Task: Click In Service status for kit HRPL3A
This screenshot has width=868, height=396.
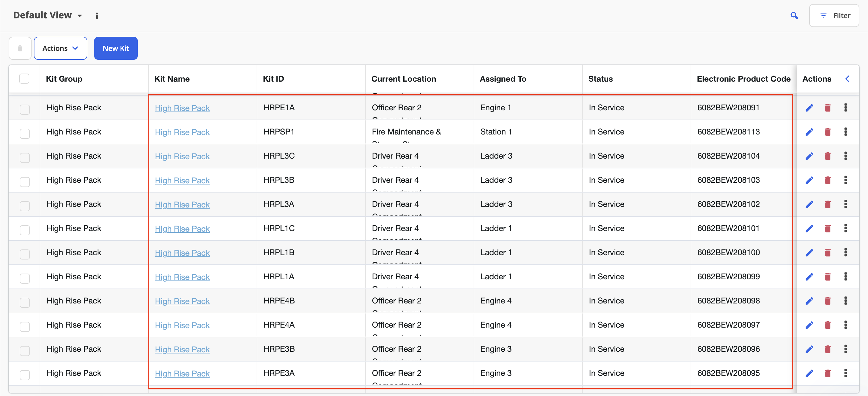Action: pyautogui.click(x=606, y=204)
